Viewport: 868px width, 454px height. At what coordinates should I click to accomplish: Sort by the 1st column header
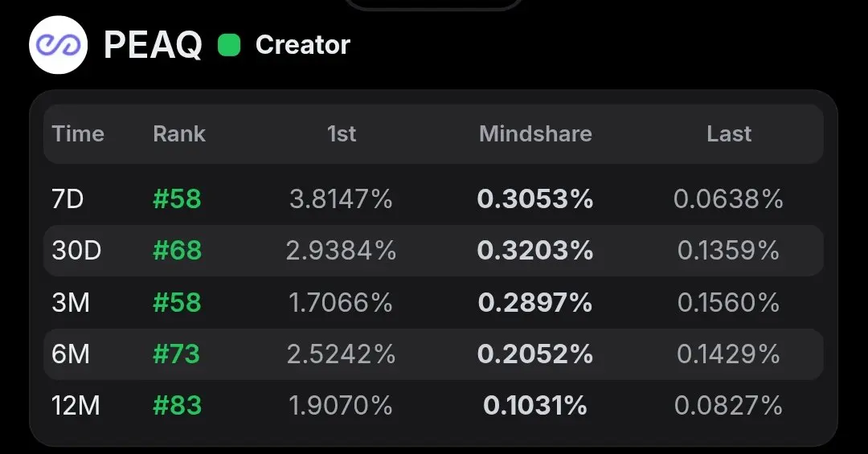[341, 134]
